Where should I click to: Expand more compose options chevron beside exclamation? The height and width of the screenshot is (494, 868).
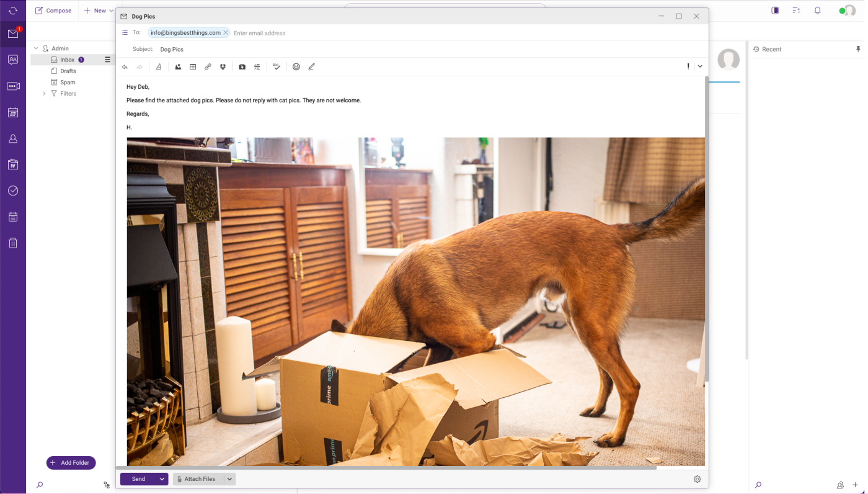pos(700,66)
